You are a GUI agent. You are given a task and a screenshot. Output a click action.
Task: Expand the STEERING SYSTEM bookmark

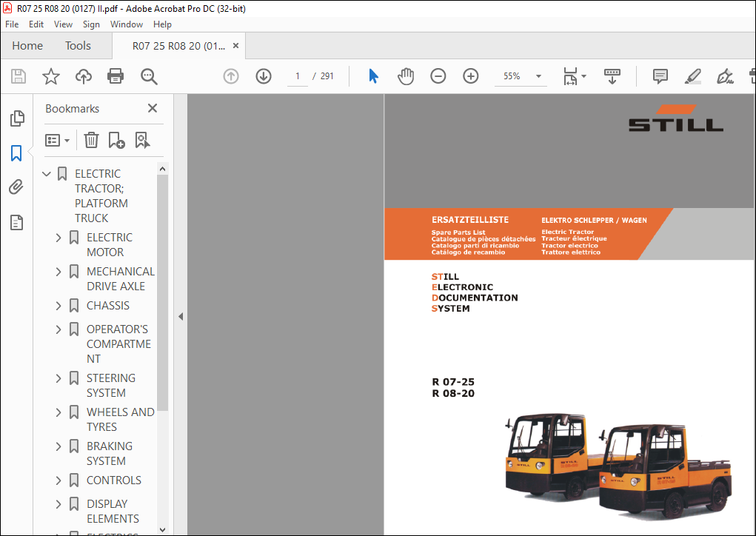tap(58, 378)
